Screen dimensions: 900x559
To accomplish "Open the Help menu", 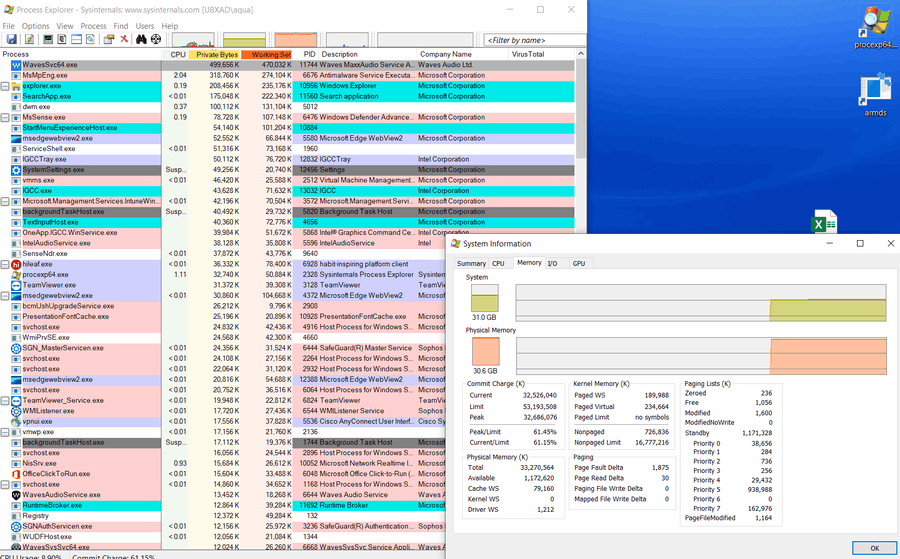I will point(169,26).
